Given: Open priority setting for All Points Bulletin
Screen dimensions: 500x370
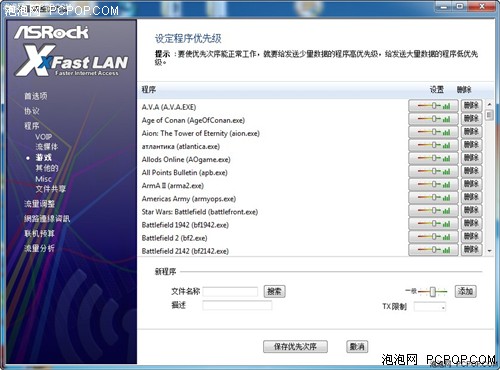Looking at the screenshot, I should (x=433, y=171).
